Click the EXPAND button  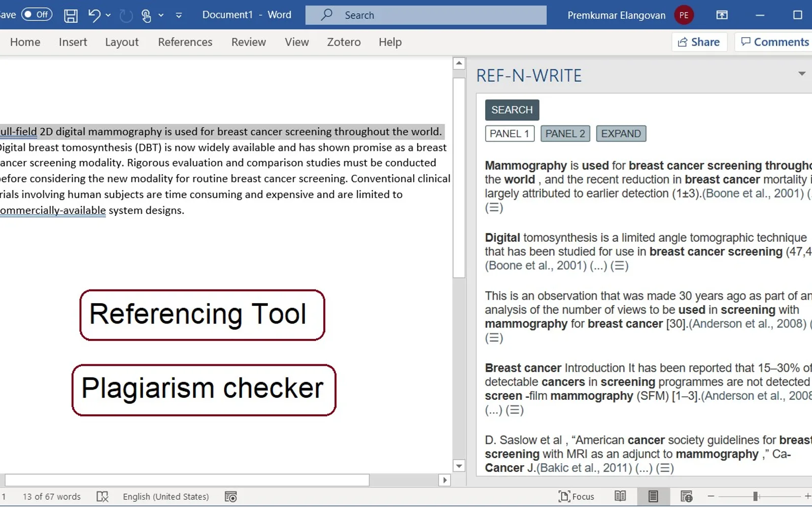(621, 134)
